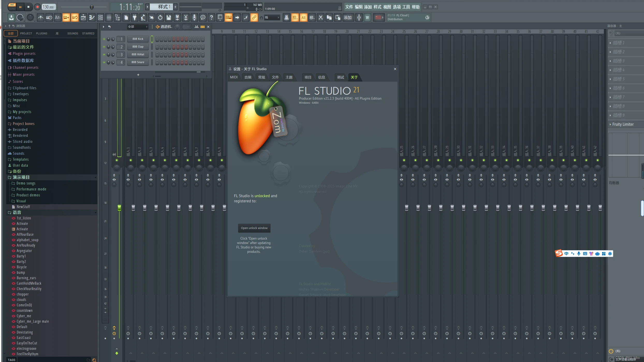The width and height of the screenshot is (644, 362).
Task: Click the master track volume fader
Action: pyautogui.click(x=119, y=208)
